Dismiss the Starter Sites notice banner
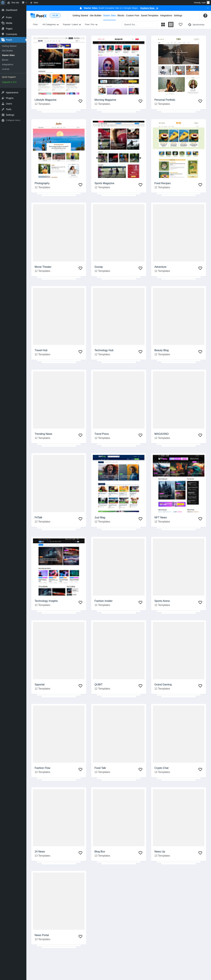The height and width of the screenshot is (980, 211). coord(208,8)
